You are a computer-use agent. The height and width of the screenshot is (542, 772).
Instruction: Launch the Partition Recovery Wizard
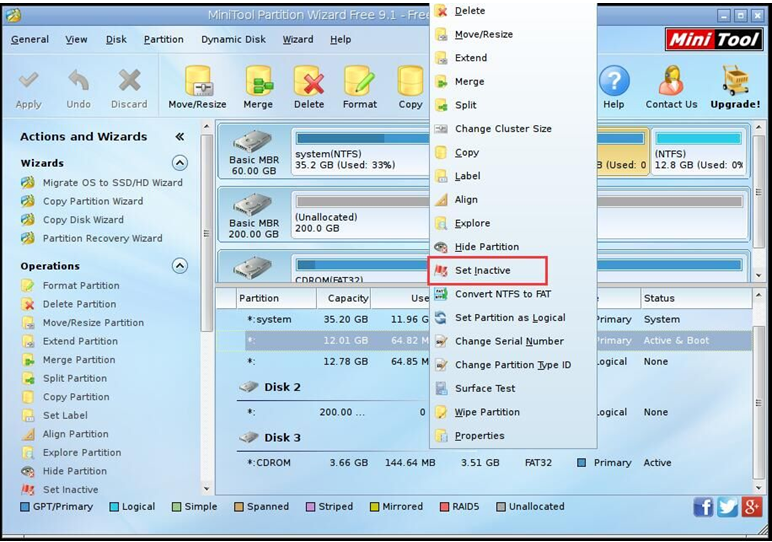tap(92, 239)
